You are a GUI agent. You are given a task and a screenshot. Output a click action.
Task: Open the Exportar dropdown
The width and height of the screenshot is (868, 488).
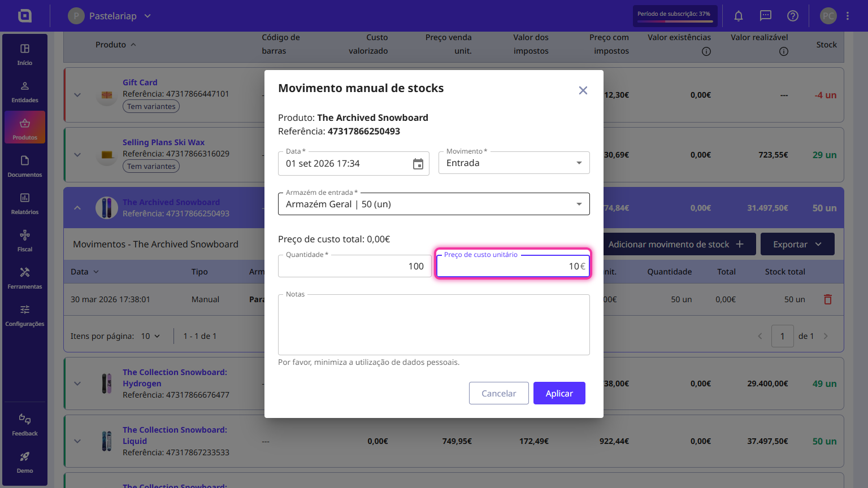click(797, 244)
